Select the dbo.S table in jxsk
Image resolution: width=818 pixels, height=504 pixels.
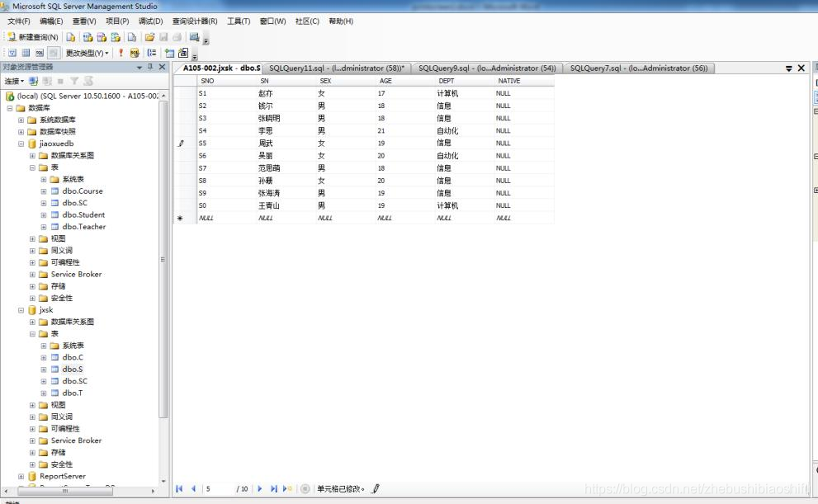pos(72,369)
